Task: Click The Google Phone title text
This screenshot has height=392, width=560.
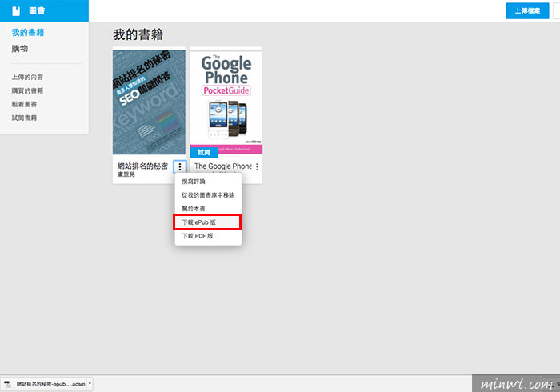Action: [223, 166]
